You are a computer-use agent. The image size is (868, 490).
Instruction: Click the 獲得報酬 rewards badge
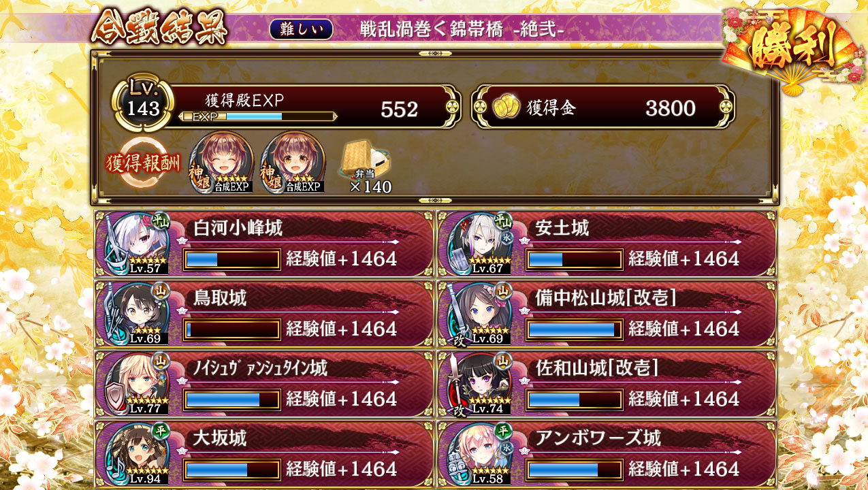[x=144, y=165]
